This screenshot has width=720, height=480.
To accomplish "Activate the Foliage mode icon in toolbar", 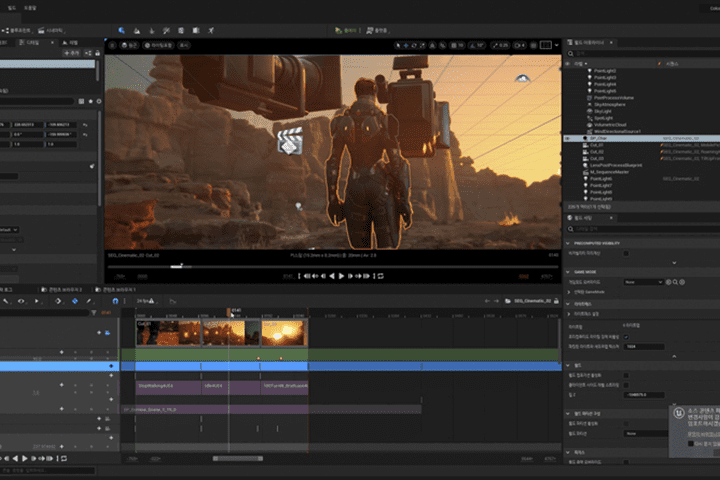I will [152, 30].
